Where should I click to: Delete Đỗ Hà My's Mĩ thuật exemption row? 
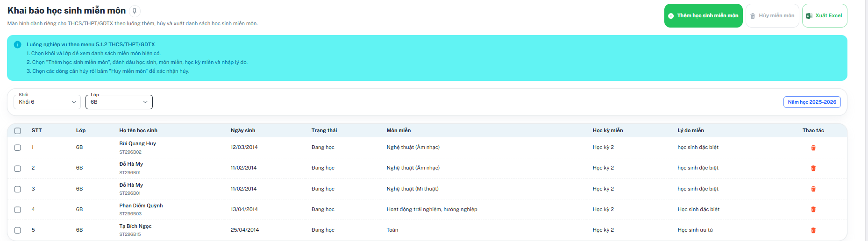[813, 189]
